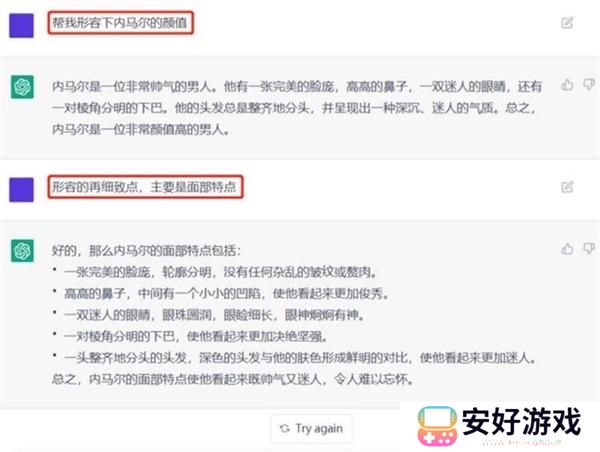The width and height of the screenshot is (600, 452).
Task: Select the purple user avatar of first message
Action: (x=21, y=26)
